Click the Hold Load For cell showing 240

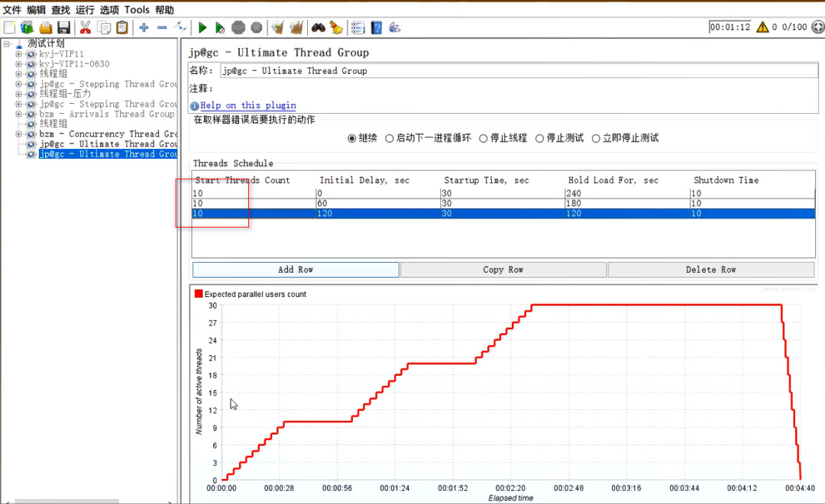click(626, 193)
